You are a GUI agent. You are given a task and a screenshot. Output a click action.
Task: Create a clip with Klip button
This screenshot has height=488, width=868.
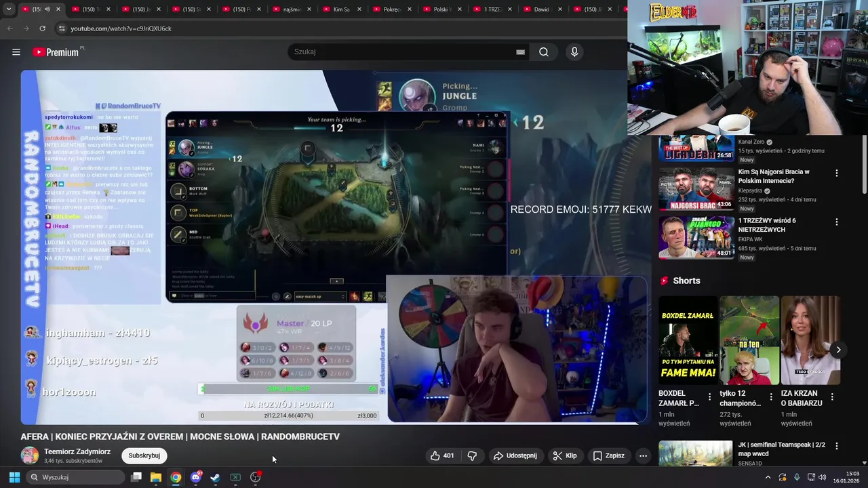pos(565,455)
